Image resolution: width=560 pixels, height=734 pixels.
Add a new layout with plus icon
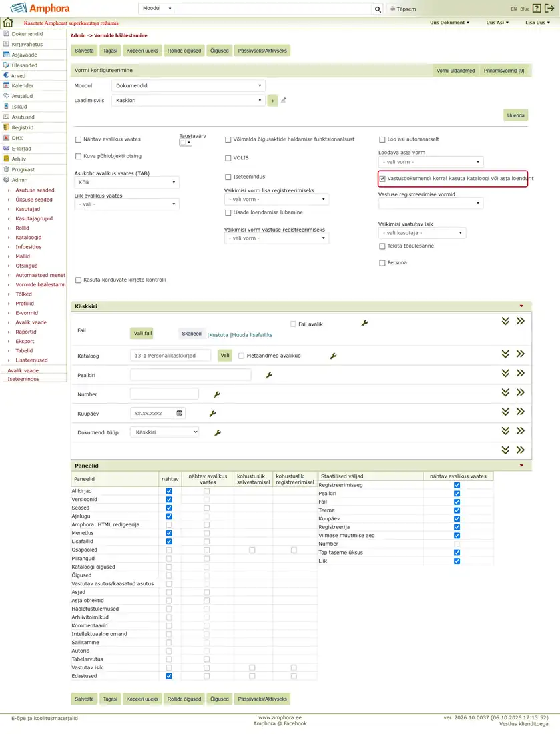[272, 101]
